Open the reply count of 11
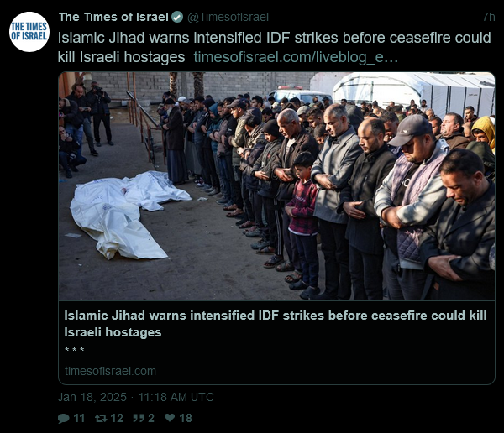The image size is (504, 433). click(79, 418)
